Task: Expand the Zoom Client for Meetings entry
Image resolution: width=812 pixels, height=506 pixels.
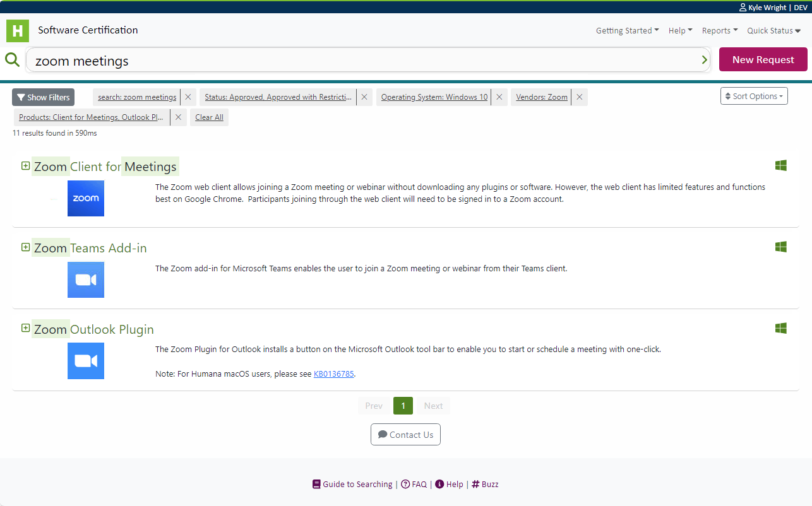Action: pos(26,166)
